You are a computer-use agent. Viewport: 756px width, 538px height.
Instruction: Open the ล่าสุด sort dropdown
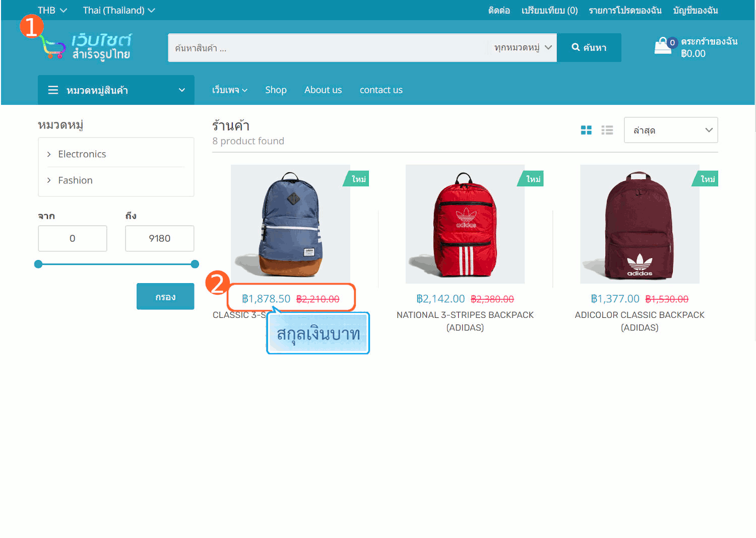tap(671, 130)
